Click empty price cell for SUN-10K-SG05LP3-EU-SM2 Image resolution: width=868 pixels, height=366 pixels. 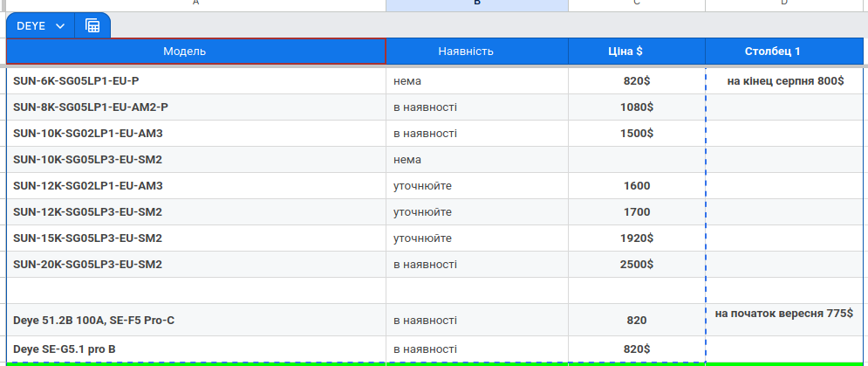pyautogui.click(x=637, y=160)
